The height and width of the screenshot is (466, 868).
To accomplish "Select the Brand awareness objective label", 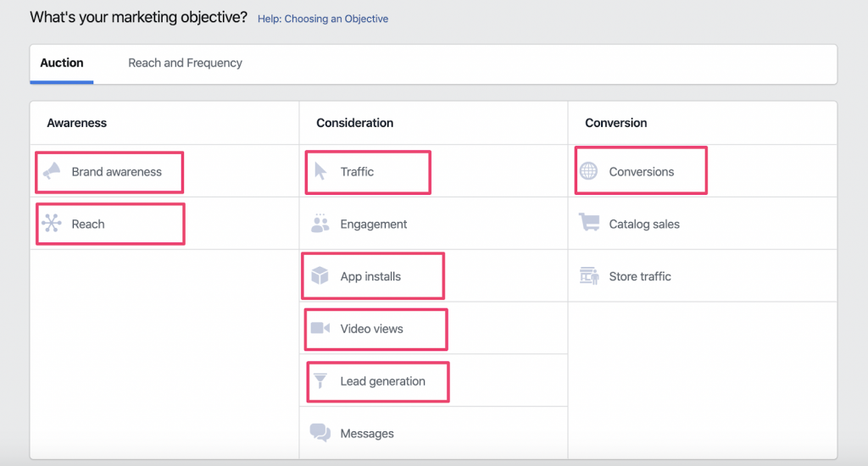I will [x=116, y=171].
